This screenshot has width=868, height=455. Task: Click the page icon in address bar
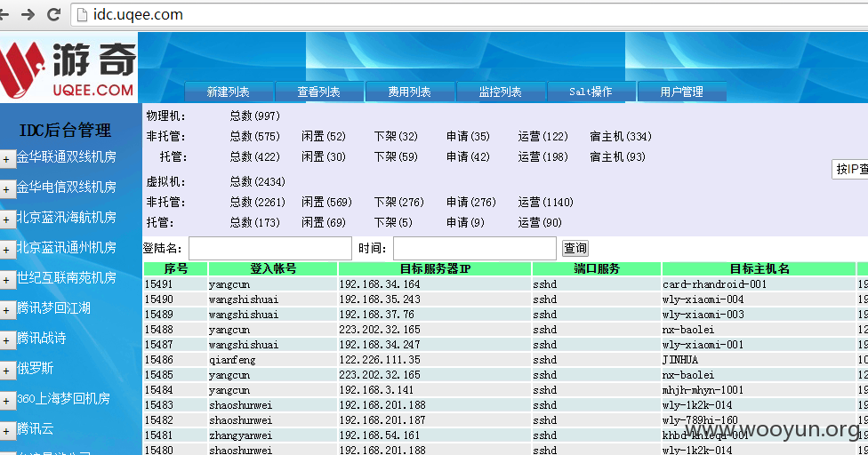tap(82, 15)
